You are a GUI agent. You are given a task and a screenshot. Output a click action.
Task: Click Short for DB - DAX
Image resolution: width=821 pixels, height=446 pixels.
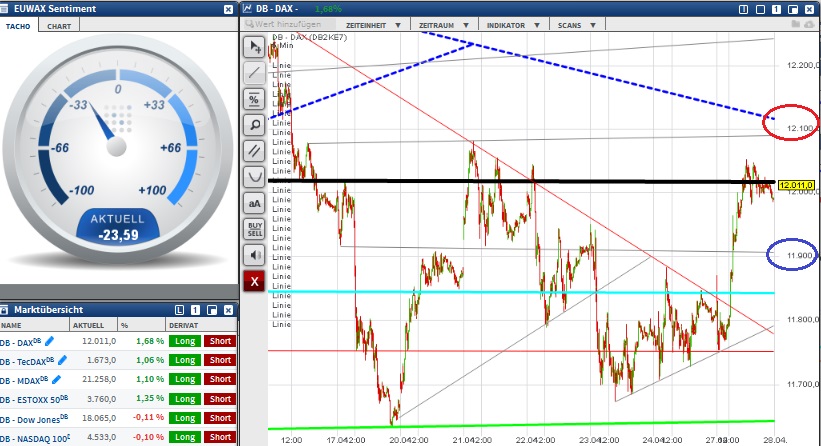(220, 341)
